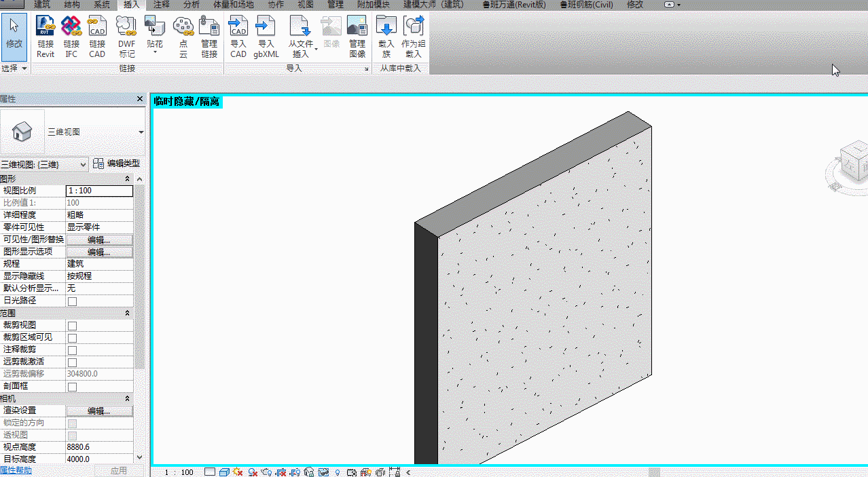Check the 剖面框 checkbox
The image size is (868, 477).
click(x=72, y=387)
